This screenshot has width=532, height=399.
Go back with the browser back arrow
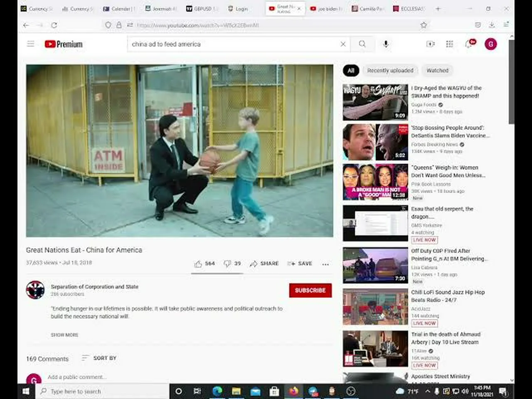26,25
